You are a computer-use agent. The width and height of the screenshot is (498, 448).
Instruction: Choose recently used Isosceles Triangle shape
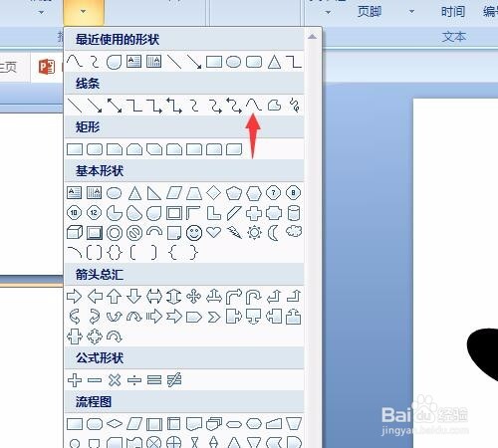point(274,62)
